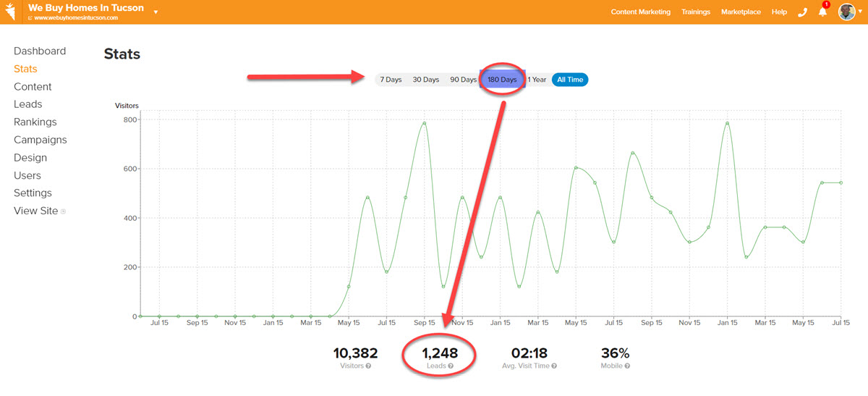Go to Leads in the sidebar
The height and width of the screenshot is (396, 868).
click(28, 104)
